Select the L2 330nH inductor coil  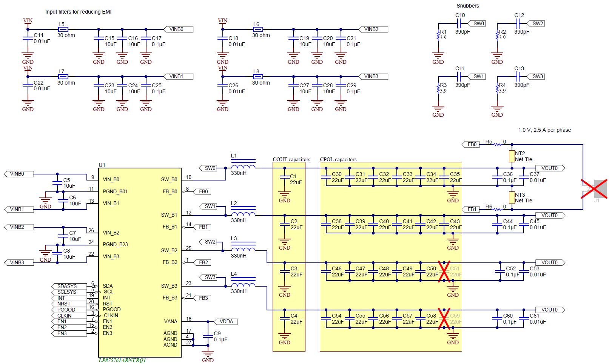(243, 211)
